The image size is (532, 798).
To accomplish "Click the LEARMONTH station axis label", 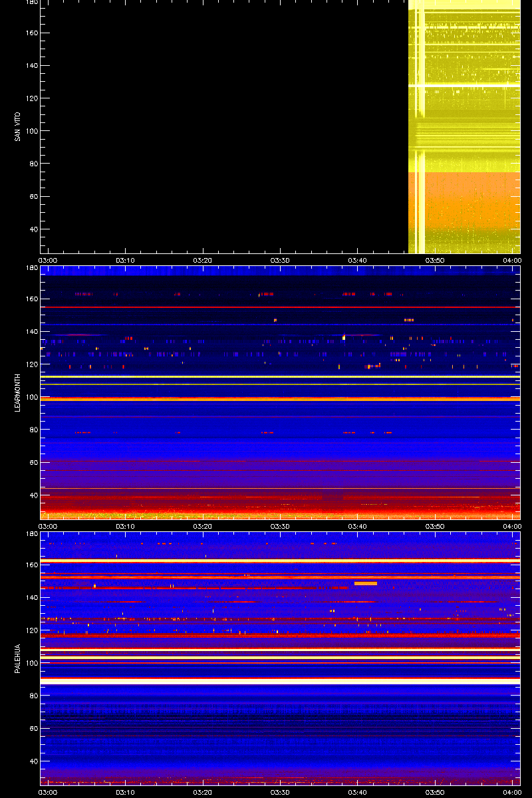I will [x=17, y=392].
